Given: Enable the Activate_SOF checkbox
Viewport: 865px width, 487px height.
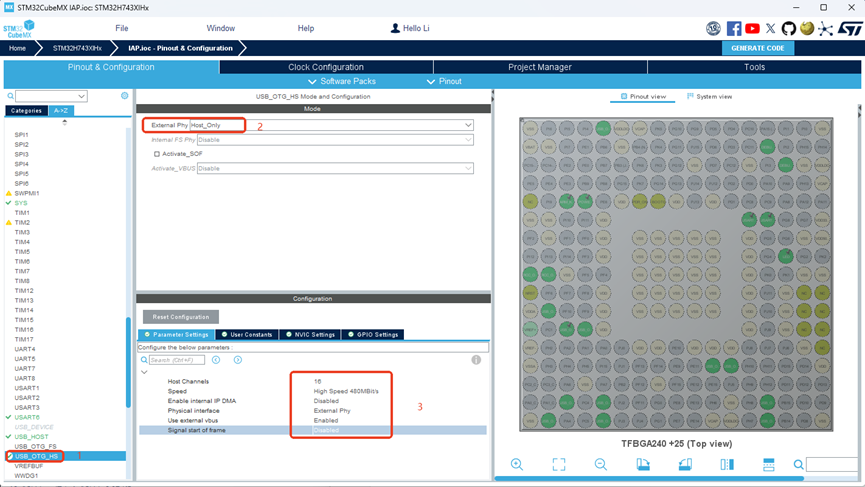Looking at the screenshot, I should tap(157, 154).
